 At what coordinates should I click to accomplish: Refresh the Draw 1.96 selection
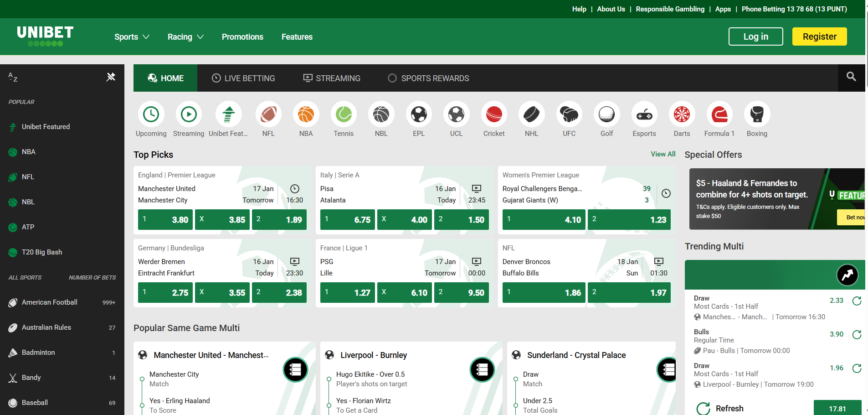[857, 368]
